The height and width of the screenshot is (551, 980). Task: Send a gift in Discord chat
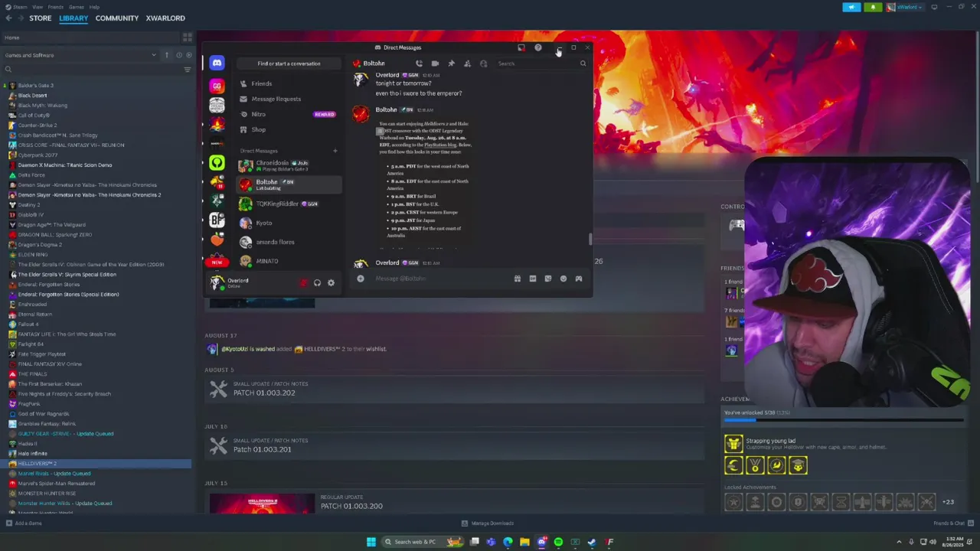[x=517, y=279]
